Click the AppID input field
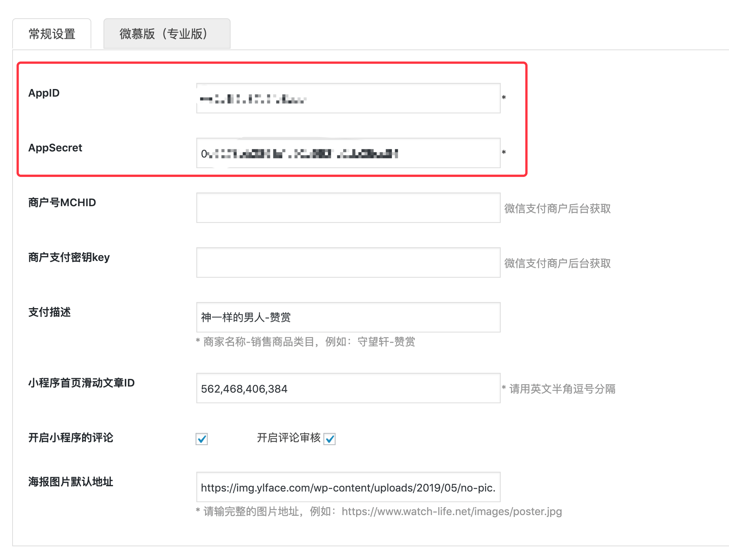Image resolution: width=729 pixels, height=560 pixels. tap(348, 98)
